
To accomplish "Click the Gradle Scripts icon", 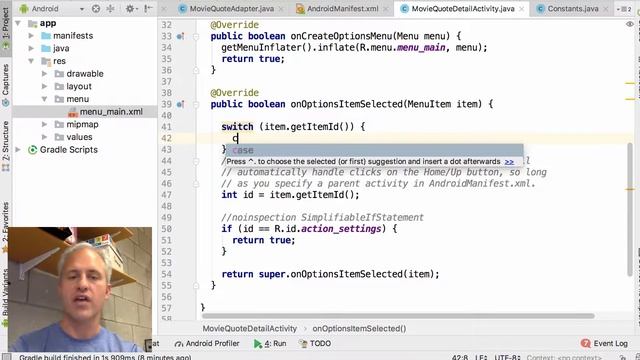I will pyautogui.click(x=32, y=150).
